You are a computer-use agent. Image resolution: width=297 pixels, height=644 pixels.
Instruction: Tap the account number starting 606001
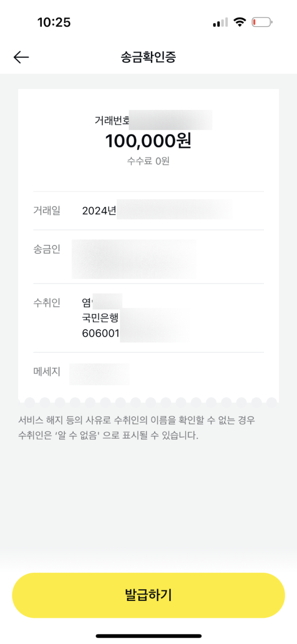click(101, 333)
